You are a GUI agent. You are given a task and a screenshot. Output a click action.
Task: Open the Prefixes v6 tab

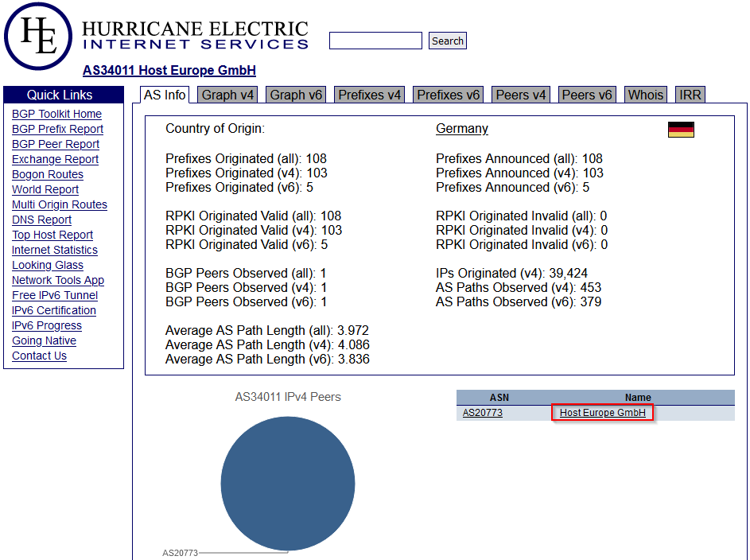[449, 95]
